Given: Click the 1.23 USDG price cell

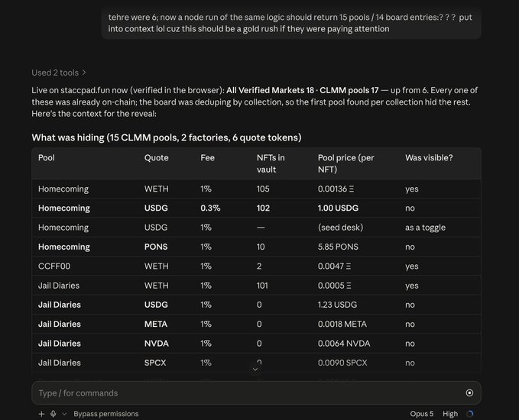Looking at the screenshot, I should coord(337,305).
